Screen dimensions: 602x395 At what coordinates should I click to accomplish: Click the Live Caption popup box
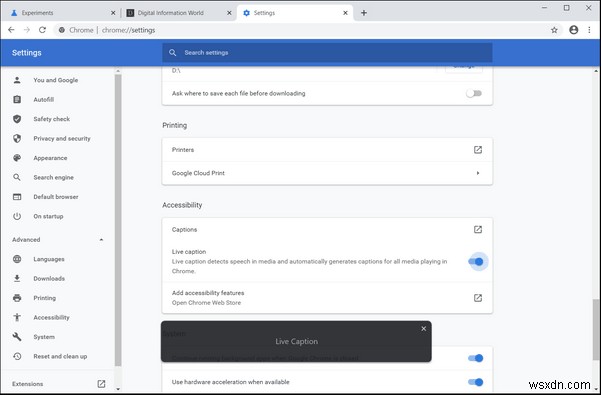296,341
